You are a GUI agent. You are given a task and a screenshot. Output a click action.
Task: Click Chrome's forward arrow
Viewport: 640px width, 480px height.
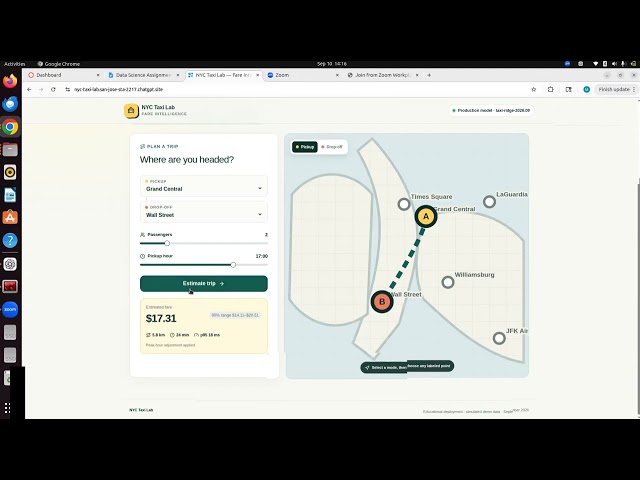(41, 89)
